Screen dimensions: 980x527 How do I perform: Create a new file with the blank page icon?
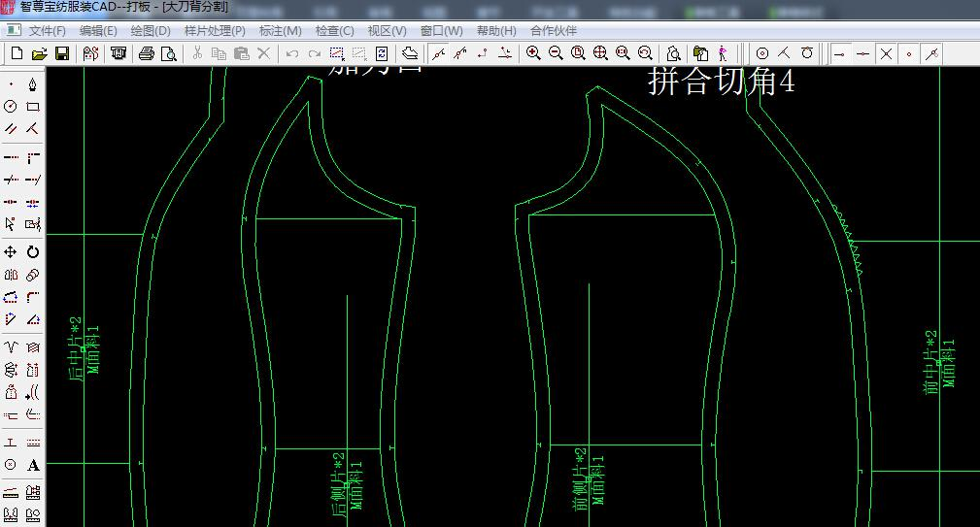click(17, 53)
